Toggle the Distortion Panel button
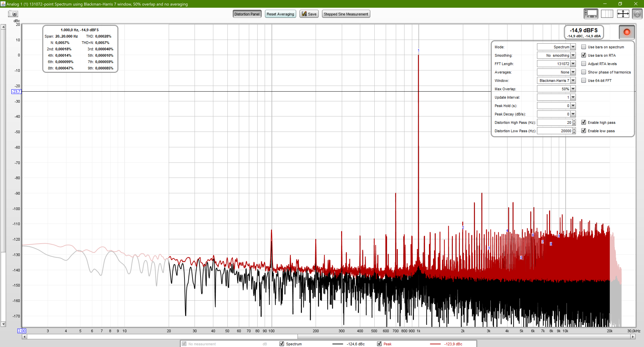The image size is (644, 347). point(247,14)
